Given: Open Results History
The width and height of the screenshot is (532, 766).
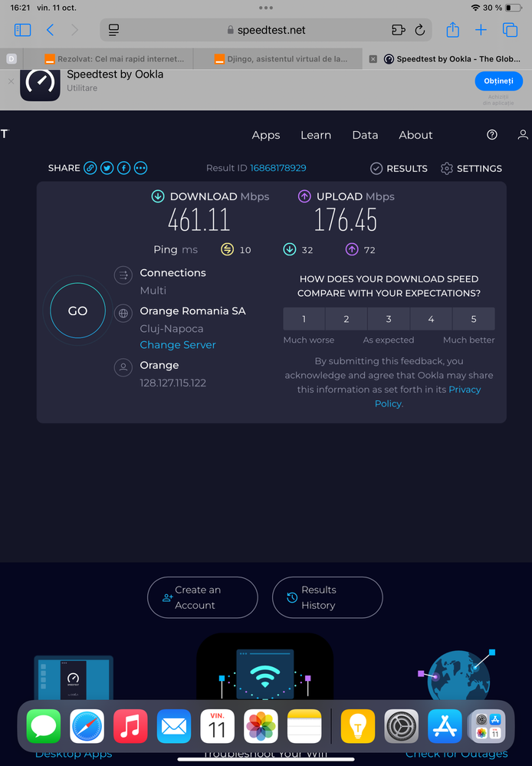Looking at the screenshot, I should (327, 597).
